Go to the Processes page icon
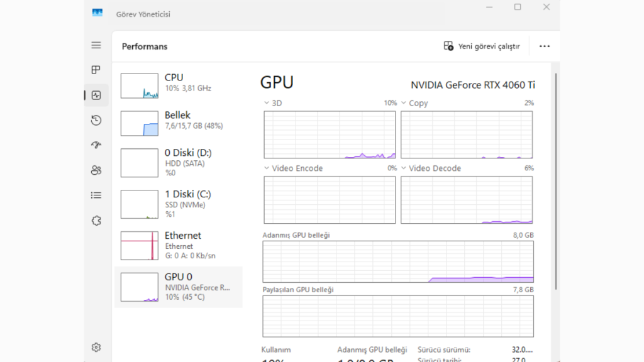 [96, 70]
